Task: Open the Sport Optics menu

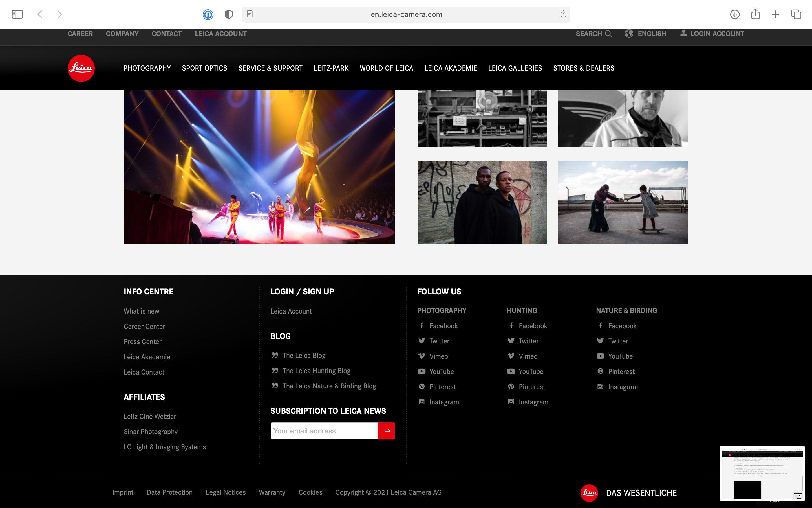Action: pyautogui.click(x=205, y=68)
